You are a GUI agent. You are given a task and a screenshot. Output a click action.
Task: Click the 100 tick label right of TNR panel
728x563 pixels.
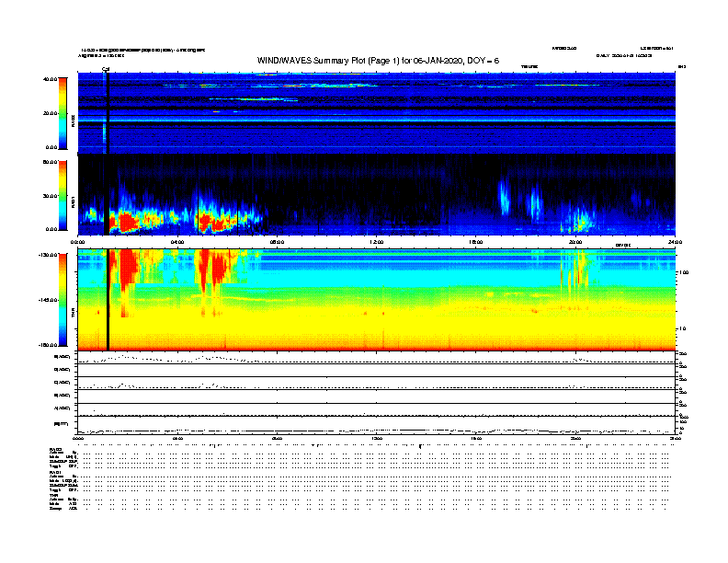tap(684, 272)
